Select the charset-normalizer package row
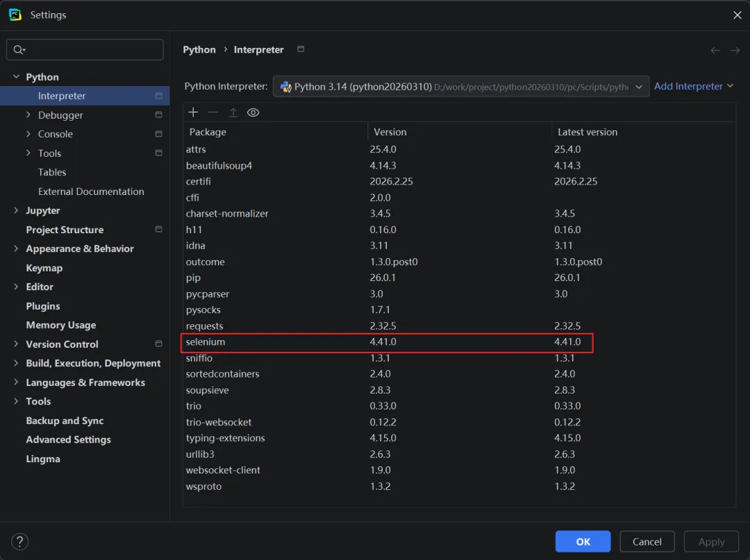This screenshot has width=750, height=560. click(459, 214)
